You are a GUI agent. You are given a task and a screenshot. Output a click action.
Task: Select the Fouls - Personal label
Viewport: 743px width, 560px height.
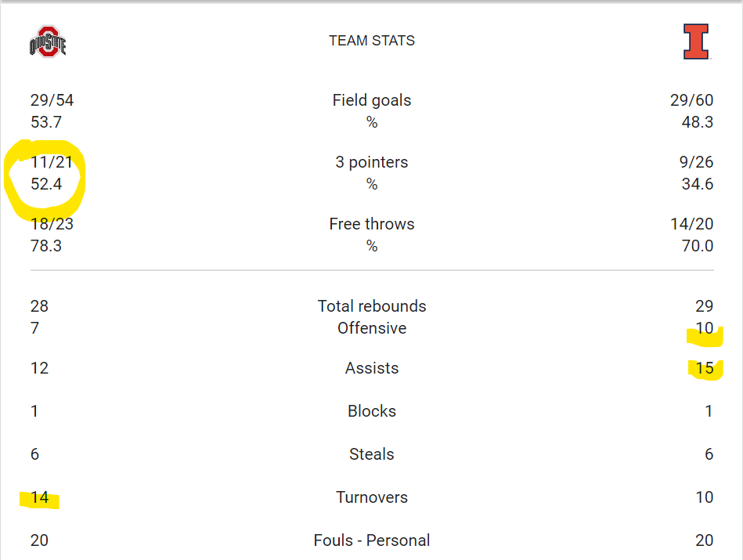point(372,540)
